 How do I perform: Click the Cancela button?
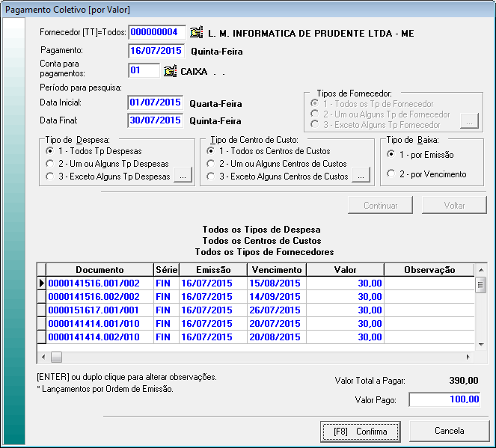450,432
